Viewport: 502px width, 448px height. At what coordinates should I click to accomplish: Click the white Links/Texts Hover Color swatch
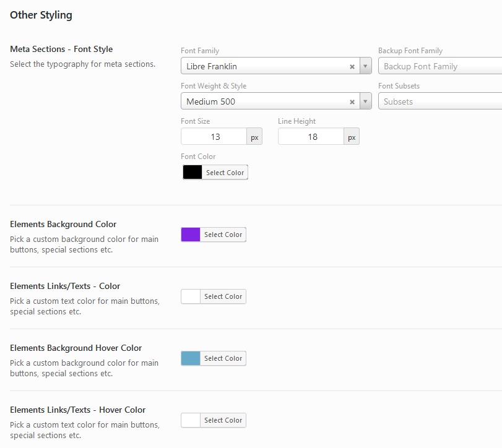click(191, 420)
